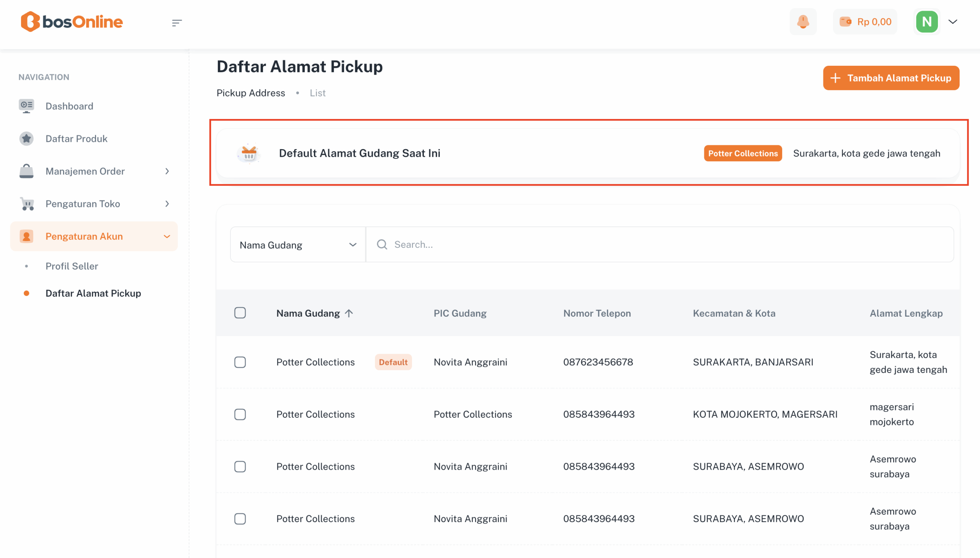This screenshot has height=558, width=980.
Task: Expand the Pengaturan Toko submenu
Action: pos(167,203)
